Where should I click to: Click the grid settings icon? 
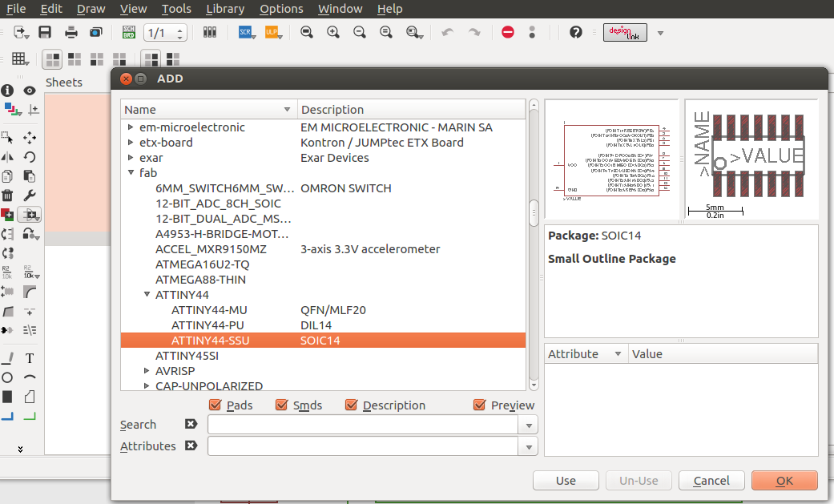tap(20, 58)
